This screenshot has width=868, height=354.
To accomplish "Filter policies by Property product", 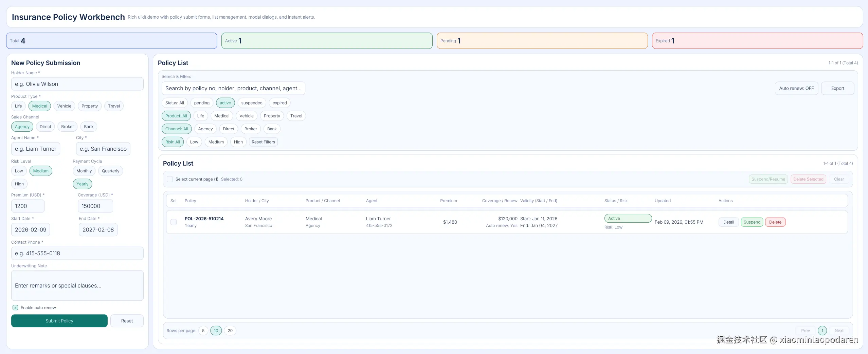I will click(272, 116).
